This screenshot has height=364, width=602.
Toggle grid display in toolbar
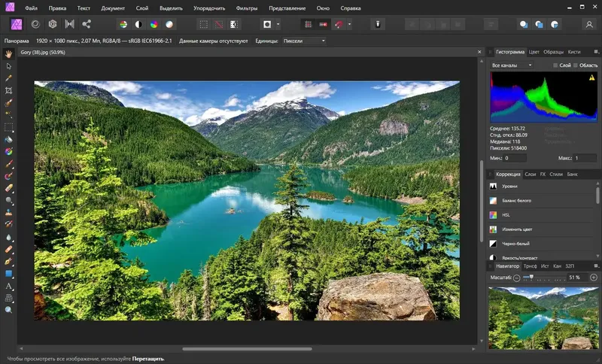tap(308, 25)
